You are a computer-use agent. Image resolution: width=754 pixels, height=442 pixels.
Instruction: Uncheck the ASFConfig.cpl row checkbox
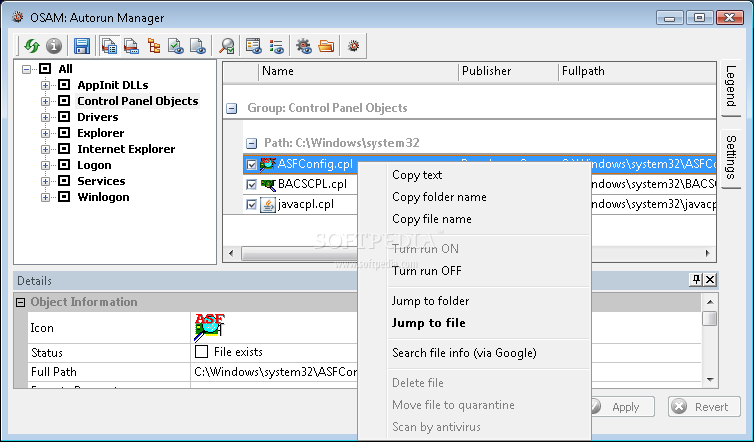251,164
